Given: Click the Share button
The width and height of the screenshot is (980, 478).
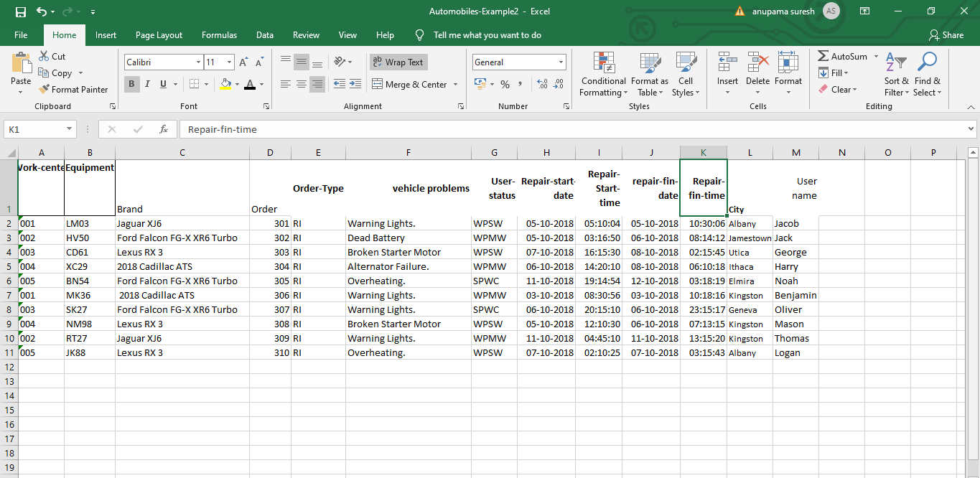Looking at the screenshot, I should coord(946,35).
